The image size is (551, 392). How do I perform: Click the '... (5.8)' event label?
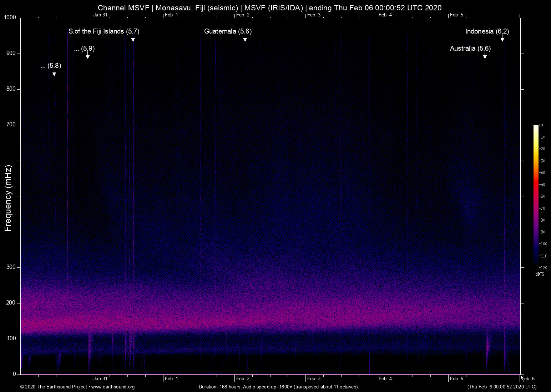(51, 66)
